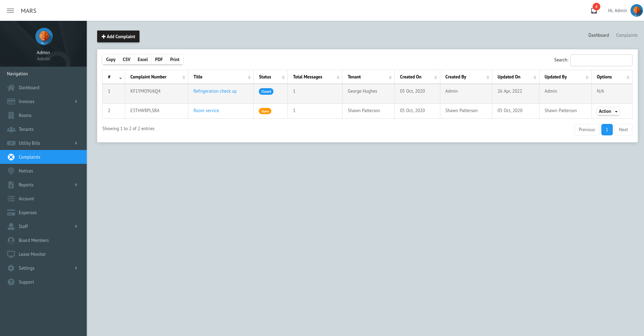Click inside the Search field

(601, 60)
